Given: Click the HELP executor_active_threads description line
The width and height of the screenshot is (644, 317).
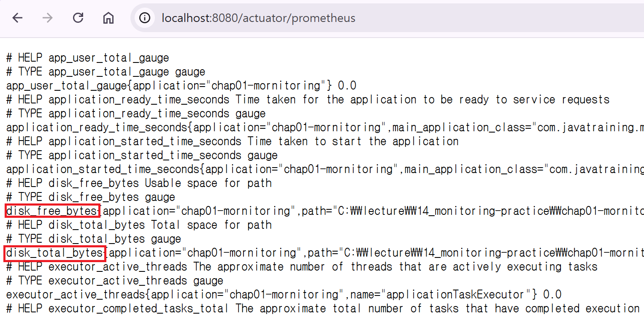Looking at the screenshot, I should point(302,267).
